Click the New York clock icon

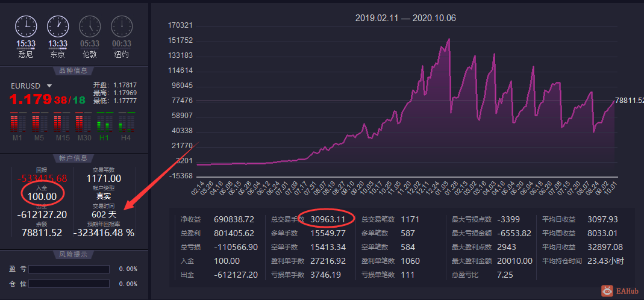click(122, 27)
